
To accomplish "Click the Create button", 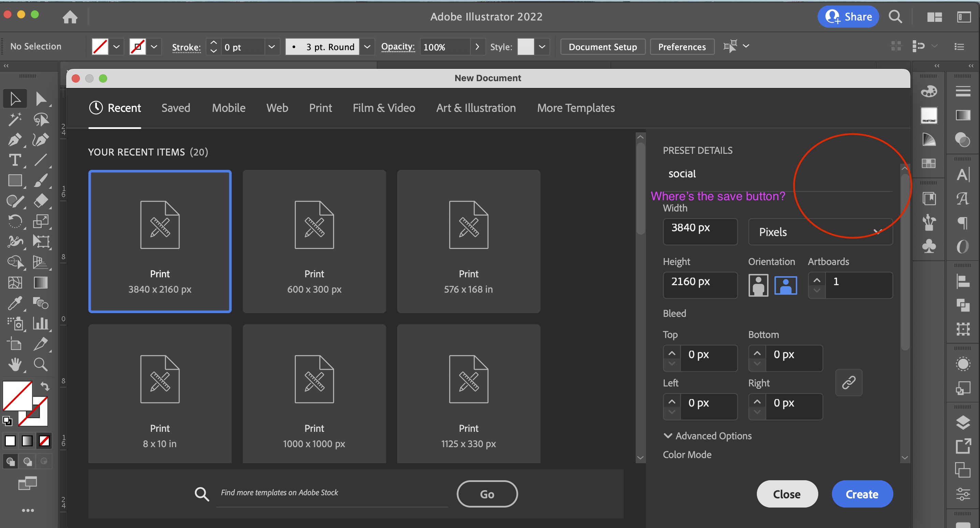I will point(862,494).
